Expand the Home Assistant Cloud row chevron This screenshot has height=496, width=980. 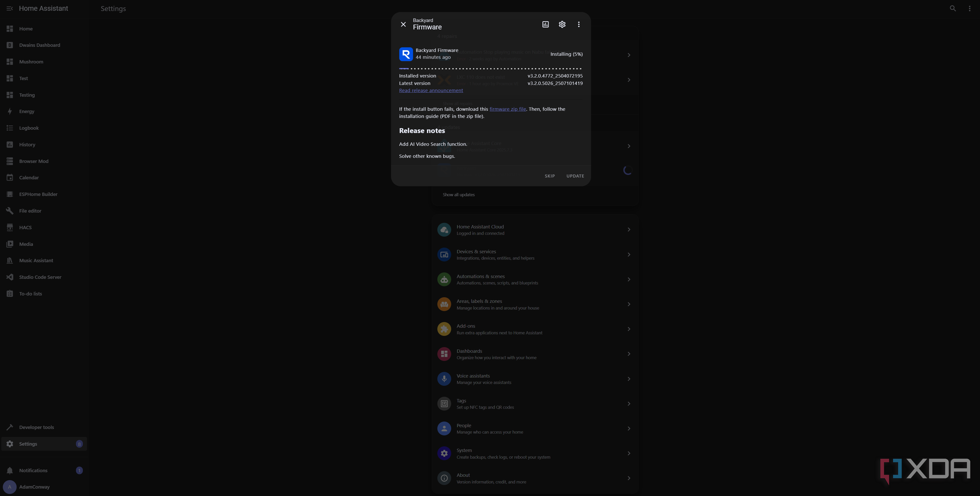[628, 229]
